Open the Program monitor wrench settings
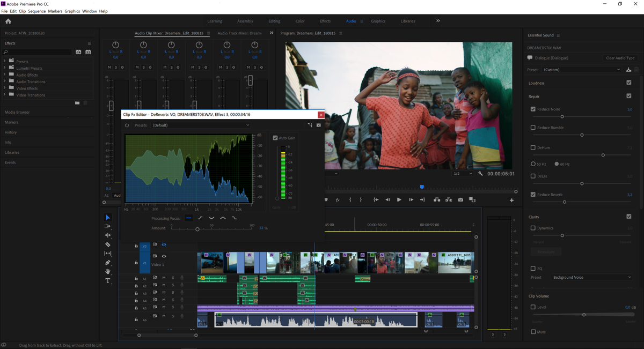644x349 pixels. point(480,174)
